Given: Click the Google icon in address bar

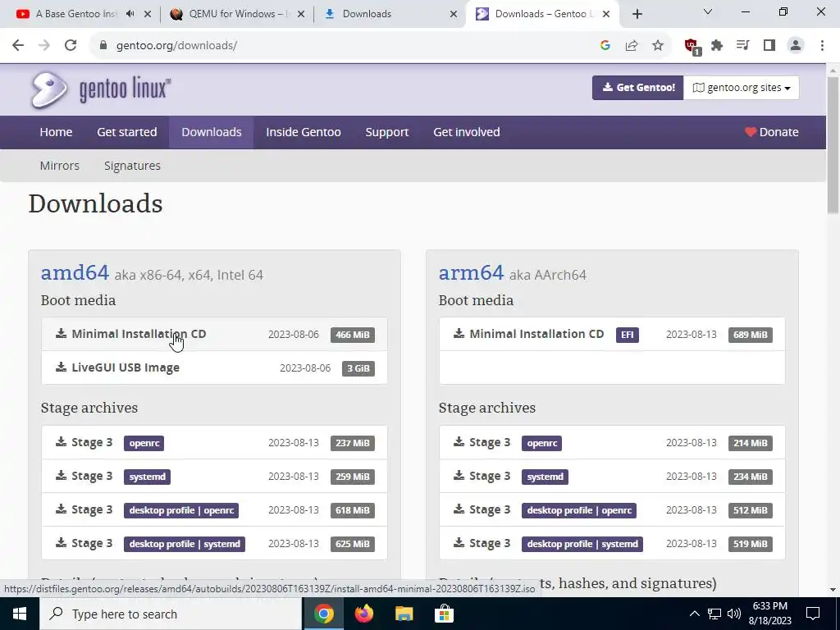Looking at the screenshot, I should (605, 46).
